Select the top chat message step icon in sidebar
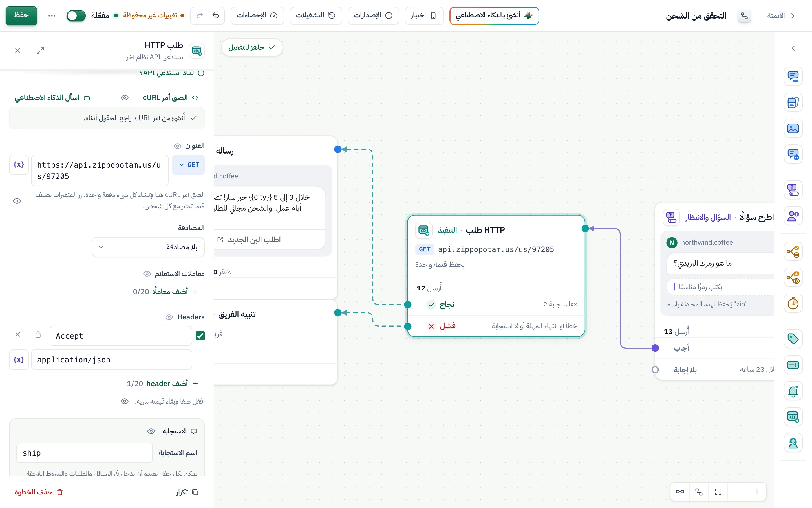The width and height of the screenshot is (812, 508). pos(793,76)
